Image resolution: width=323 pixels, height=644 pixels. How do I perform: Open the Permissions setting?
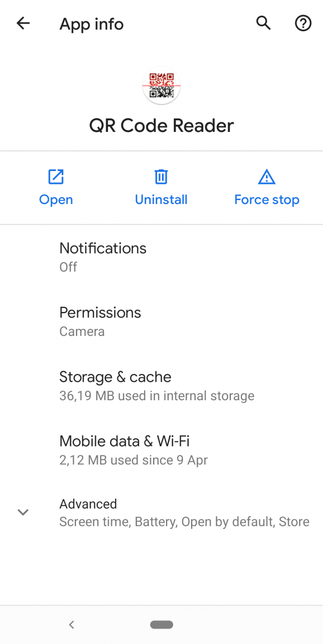[x=161, y=321]
